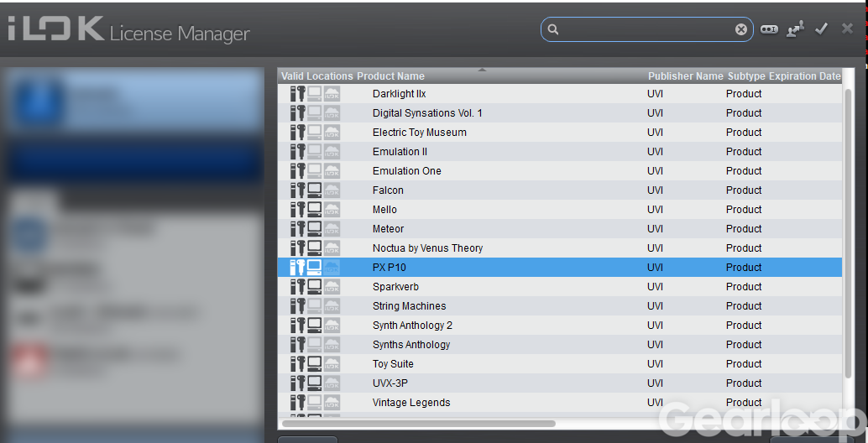The width and height of the screenshot is (868, 443).
Task: Click UVI publisher cell in Toy Suite row
Action: point(655,364)
